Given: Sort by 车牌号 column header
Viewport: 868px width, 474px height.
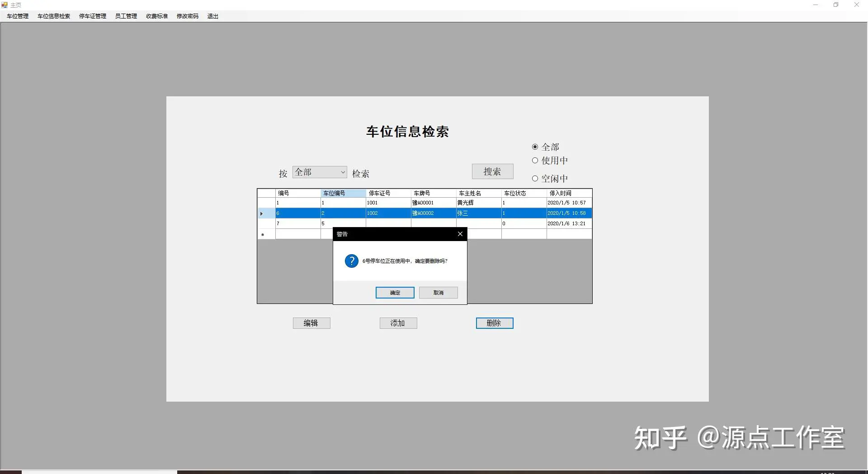Looking at the screenshot, I should [x=434, y=193].
